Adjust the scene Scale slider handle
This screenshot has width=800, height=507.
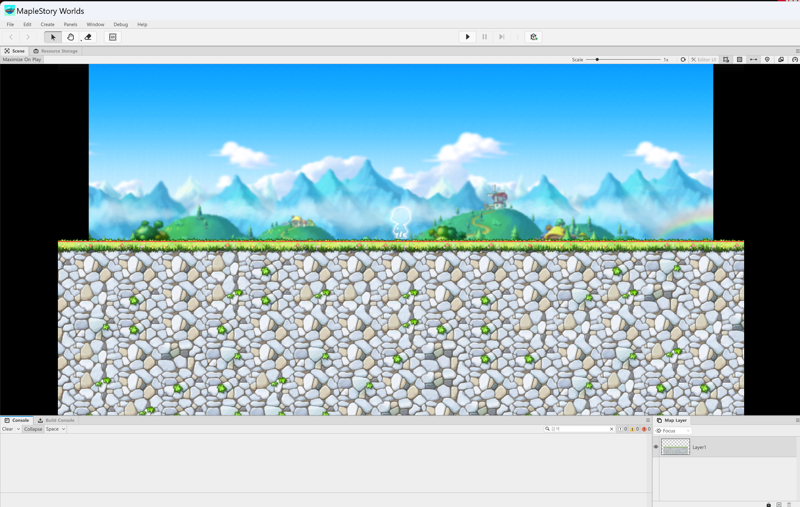click(597, 60)
